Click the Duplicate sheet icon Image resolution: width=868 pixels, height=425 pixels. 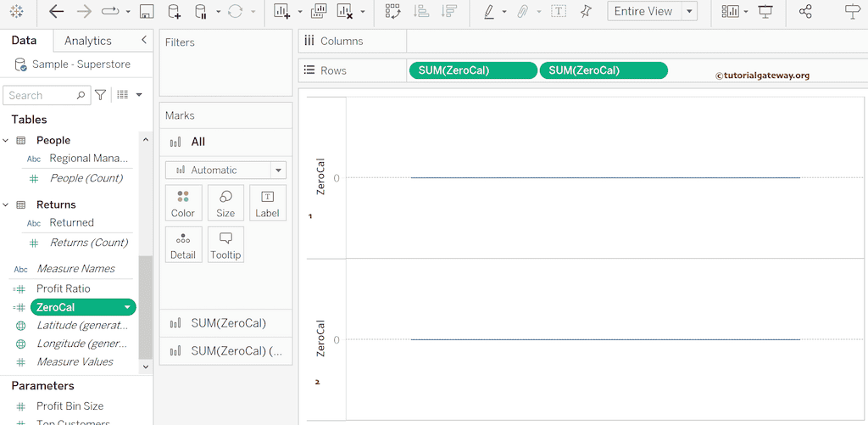pos(319,11)
